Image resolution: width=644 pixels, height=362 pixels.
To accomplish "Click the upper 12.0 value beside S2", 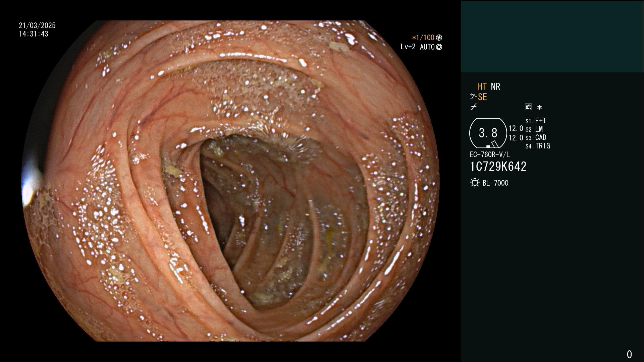I will (x=516, y=128).
